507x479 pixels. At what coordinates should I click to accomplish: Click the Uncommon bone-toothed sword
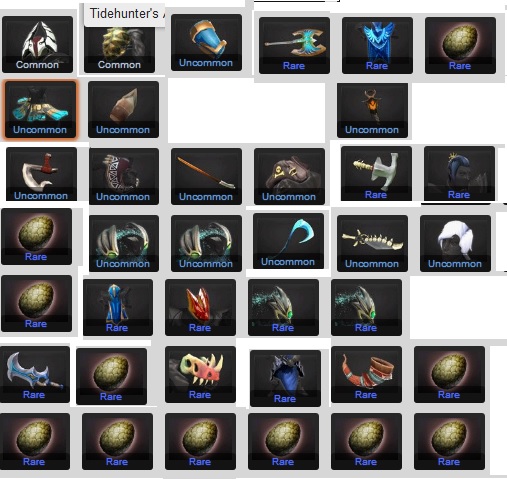372,243
